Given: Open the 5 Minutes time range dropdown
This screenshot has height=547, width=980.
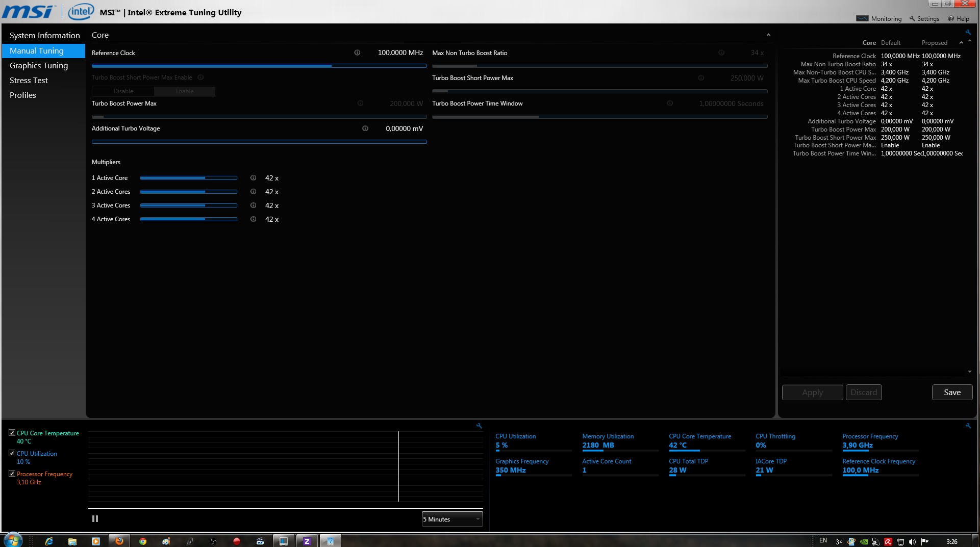Looking at the screenshot, I should (x=452, y=519).
